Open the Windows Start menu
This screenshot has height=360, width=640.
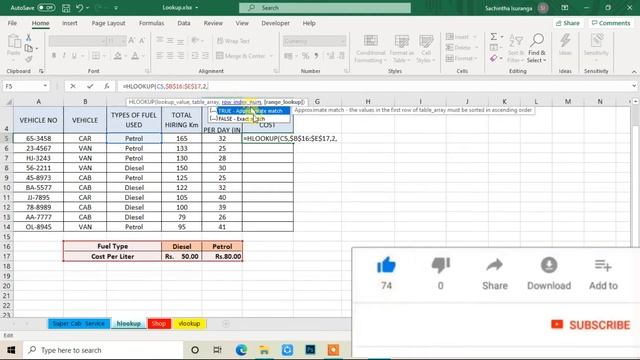11,350
